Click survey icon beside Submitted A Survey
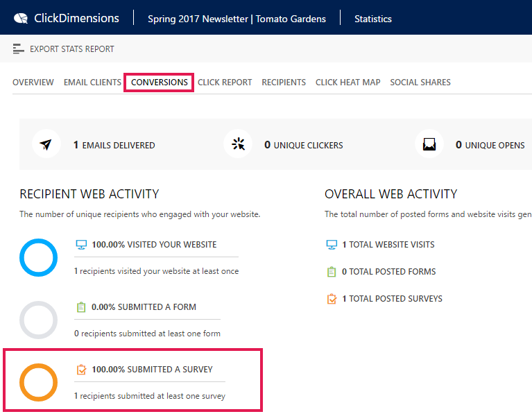The height and width of the screenshot is (414, 532). tap(81, 369)
